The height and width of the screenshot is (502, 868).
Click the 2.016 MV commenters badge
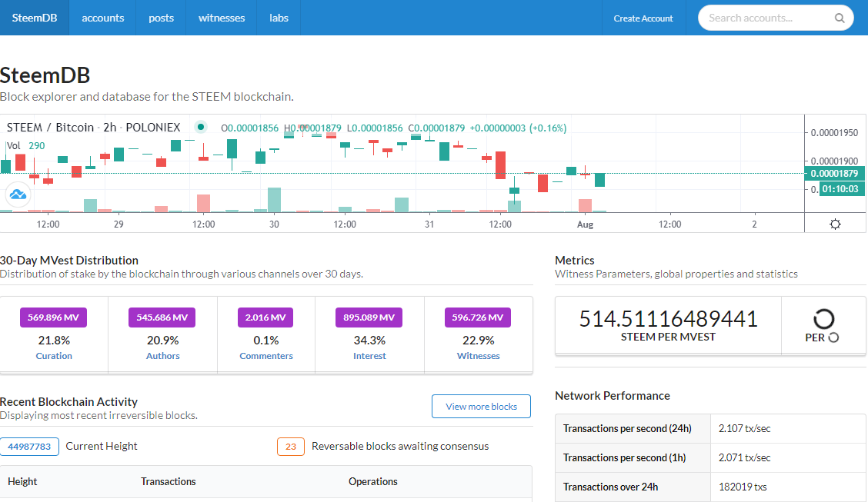tap(265, 317)
